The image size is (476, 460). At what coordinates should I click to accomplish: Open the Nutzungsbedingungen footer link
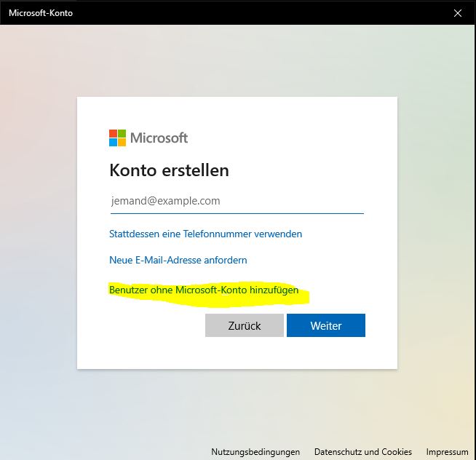point(255,452)
